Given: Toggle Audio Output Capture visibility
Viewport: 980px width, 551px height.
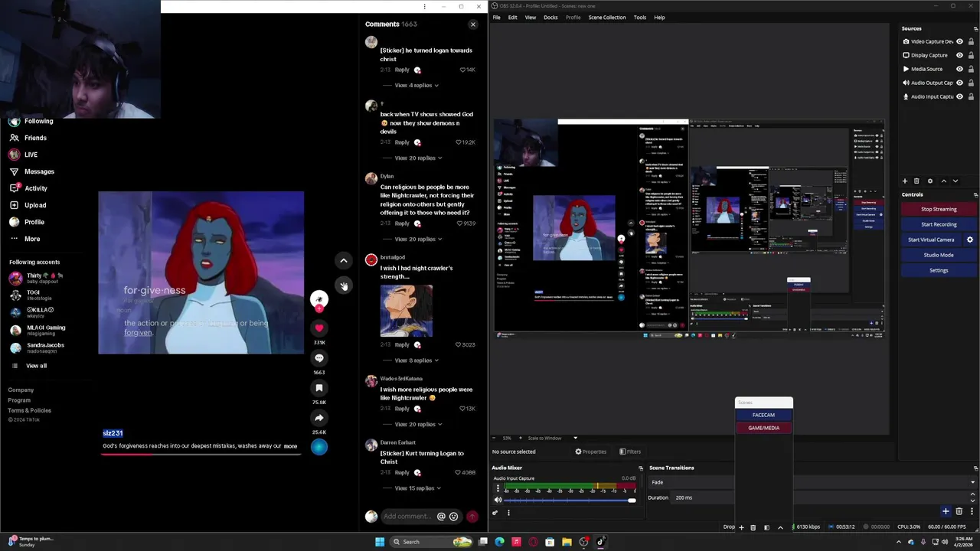Looking at the screenshot, I should point(959,83).
